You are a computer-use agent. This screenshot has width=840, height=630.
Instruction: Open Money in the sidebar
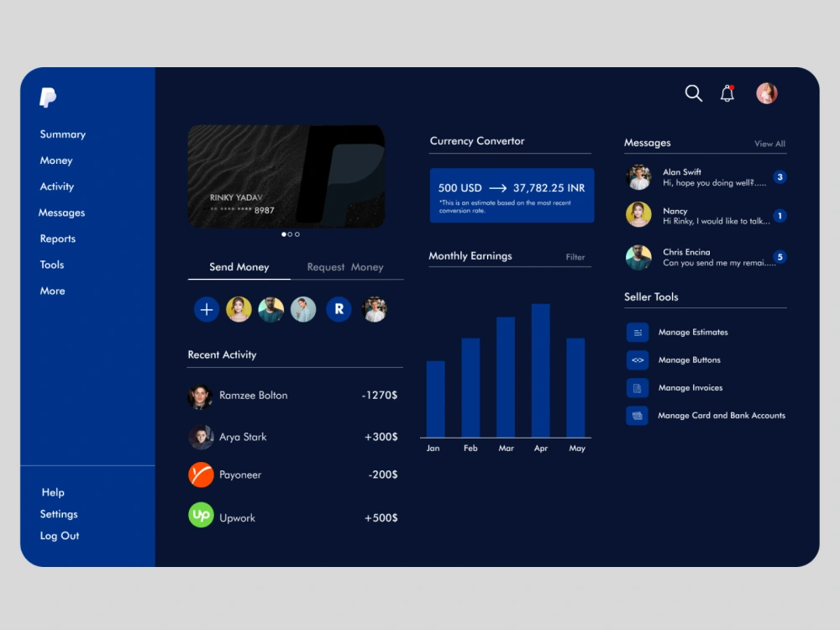[56, 160]
